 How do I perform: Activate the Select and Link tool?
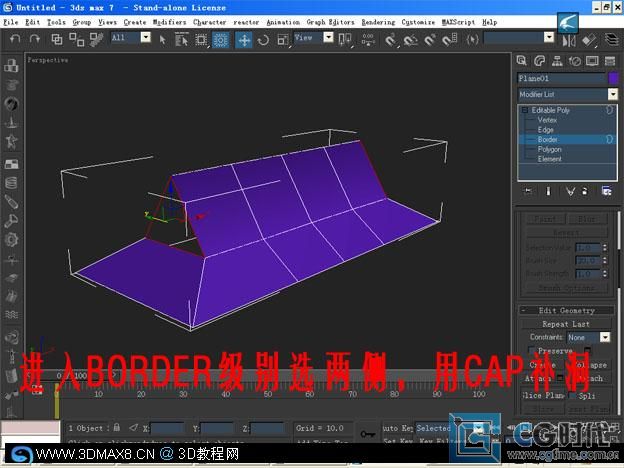click(x=57, y=39)
